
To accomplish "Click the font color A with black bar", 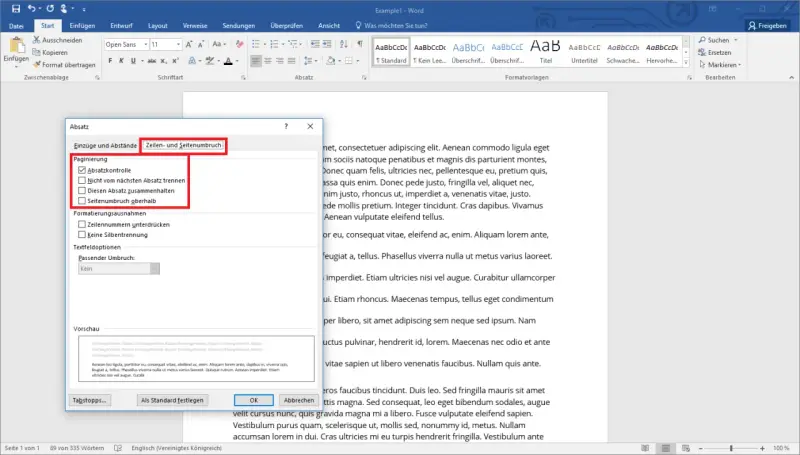I will (229, 61).
